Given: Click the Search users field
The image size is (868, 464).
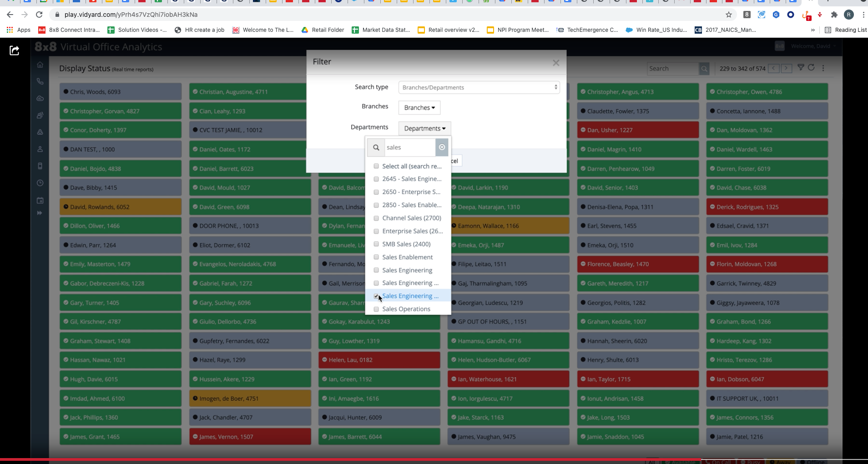Looking at the screenshot, I should click(673, 69).
